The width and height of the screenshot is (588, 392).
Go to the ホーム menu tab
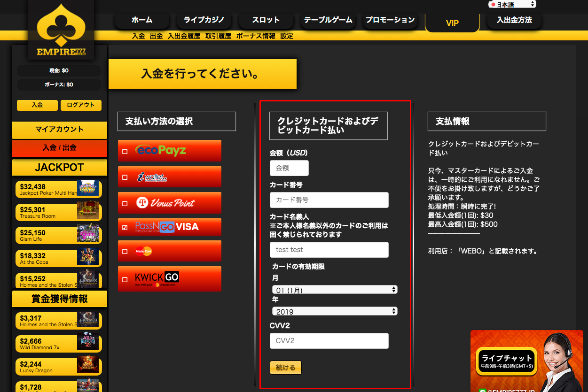(x=142, y=20)
